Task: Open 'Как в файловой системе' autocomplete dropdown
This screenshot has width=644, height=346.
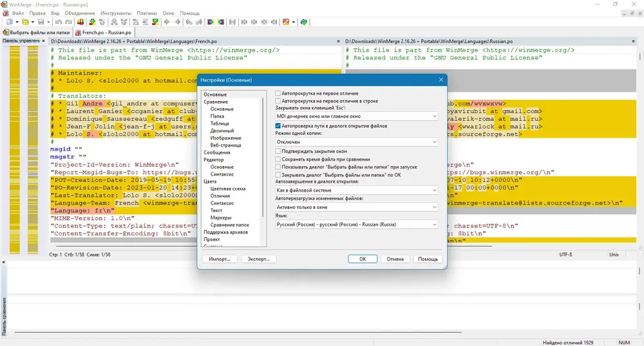Action: point(356,190)
